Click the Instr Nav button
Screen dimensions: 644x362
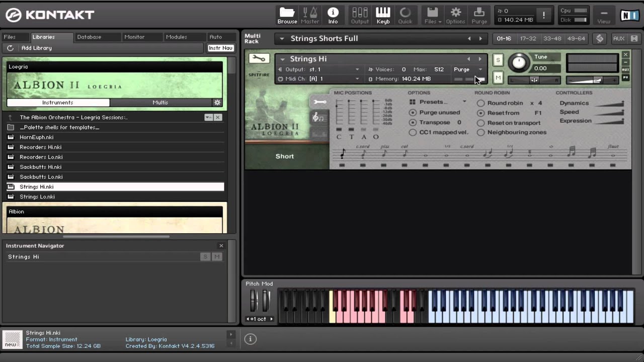220,48
